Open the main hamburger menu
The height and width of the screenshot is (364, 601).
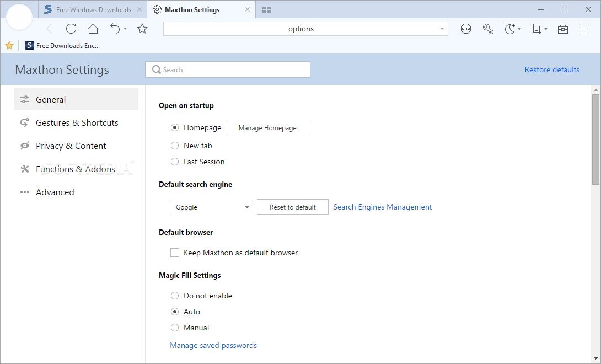(x=585, y=29)
